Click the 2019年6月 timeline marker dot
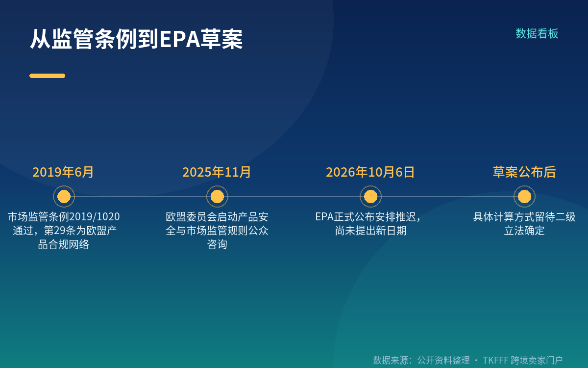Viewport: 588px width, 368px height. (x=64, y=196)
